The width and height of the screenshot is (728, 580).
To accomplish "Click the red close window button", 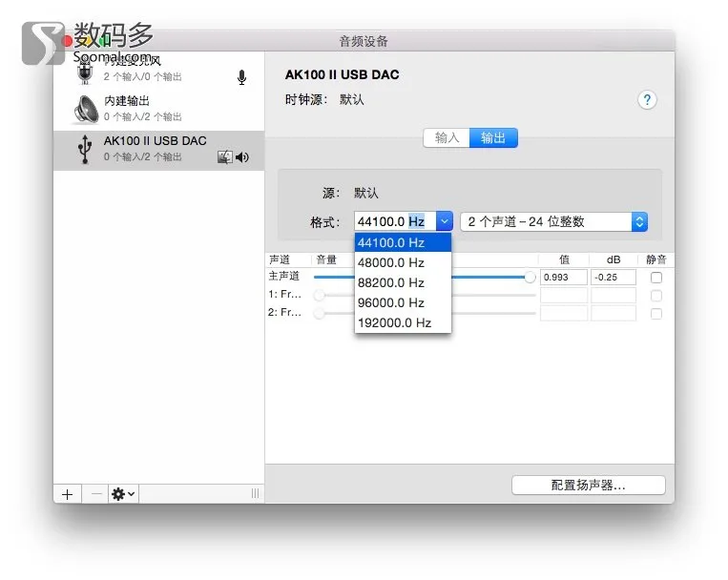I will coord(68,41).
